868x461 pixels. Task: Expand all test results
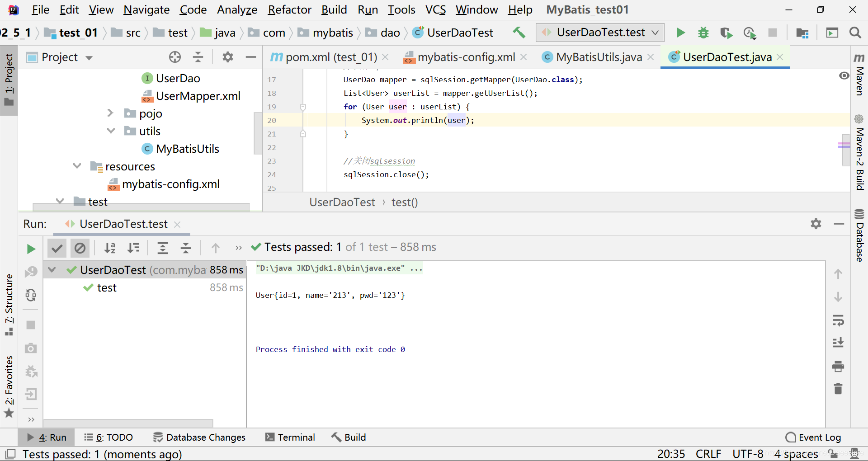point(163,248)
